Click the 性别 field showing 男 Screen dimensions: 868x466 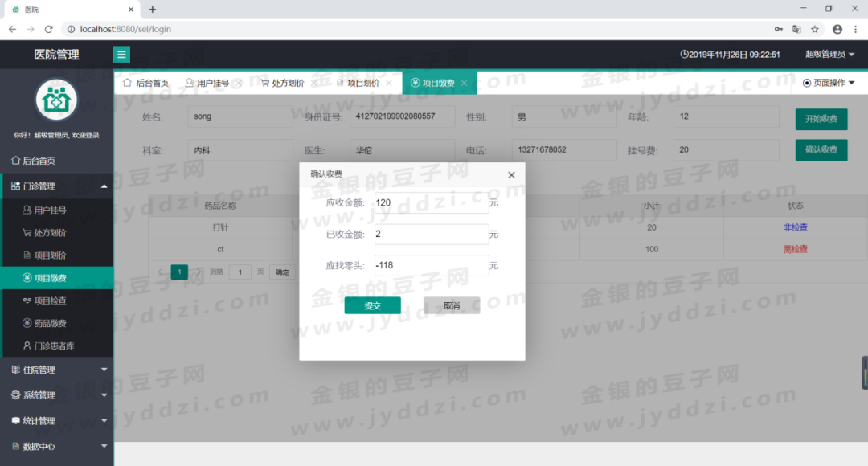[564, 117]
